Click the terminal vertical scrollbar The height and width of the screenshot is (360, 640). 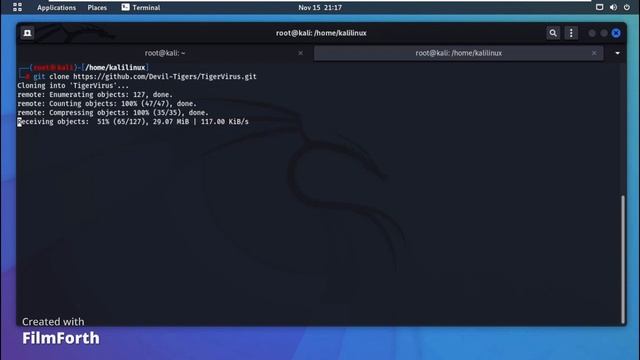[x=623, y=259]
